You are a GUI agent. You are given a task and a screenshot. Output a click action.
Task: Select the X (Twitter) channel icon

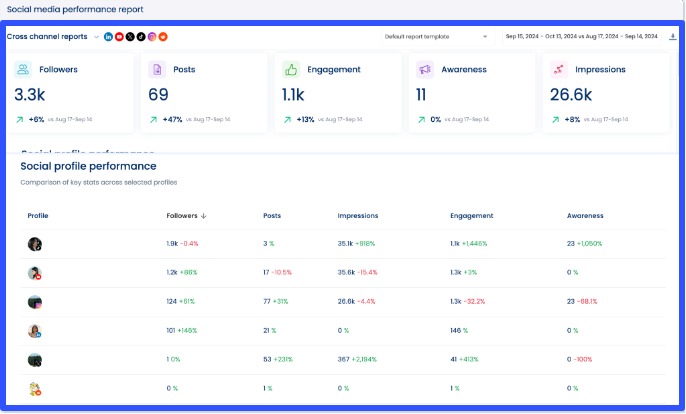pyautogui.click(x=130, y=37)
